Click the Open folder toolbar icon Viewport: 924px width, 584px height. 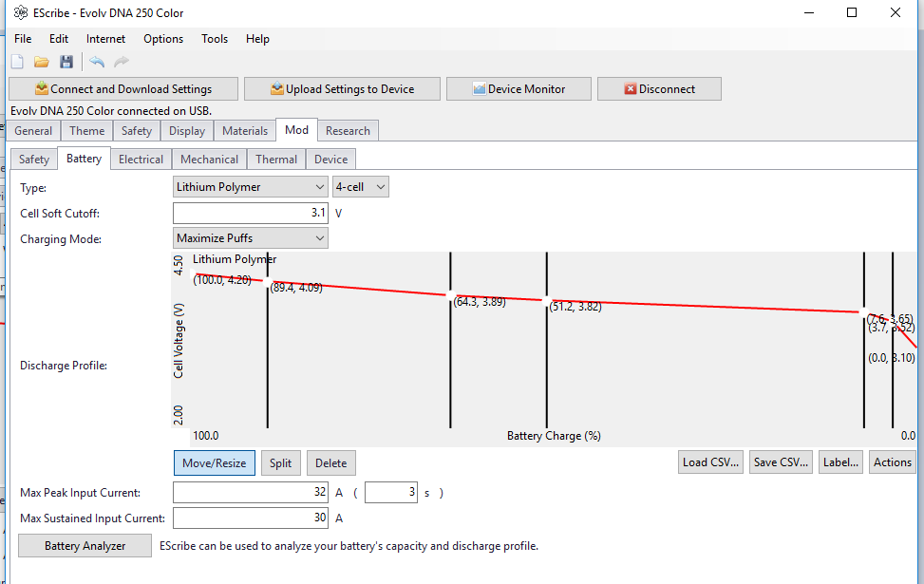(42, 62)
